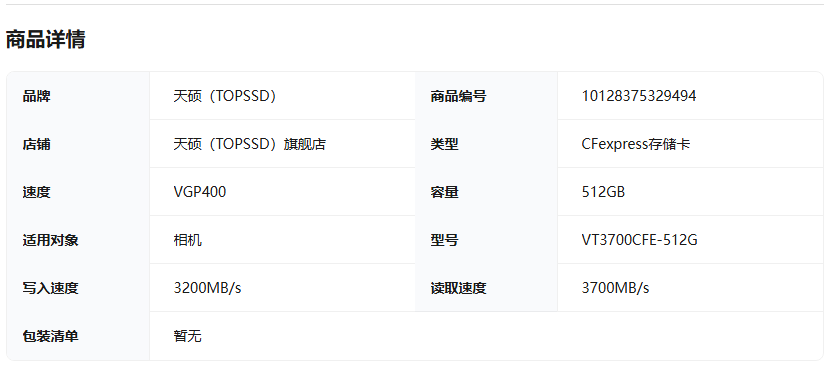Click the 读取速度 label cell
This screenshot has height=376, width=827.
[486, 288]
